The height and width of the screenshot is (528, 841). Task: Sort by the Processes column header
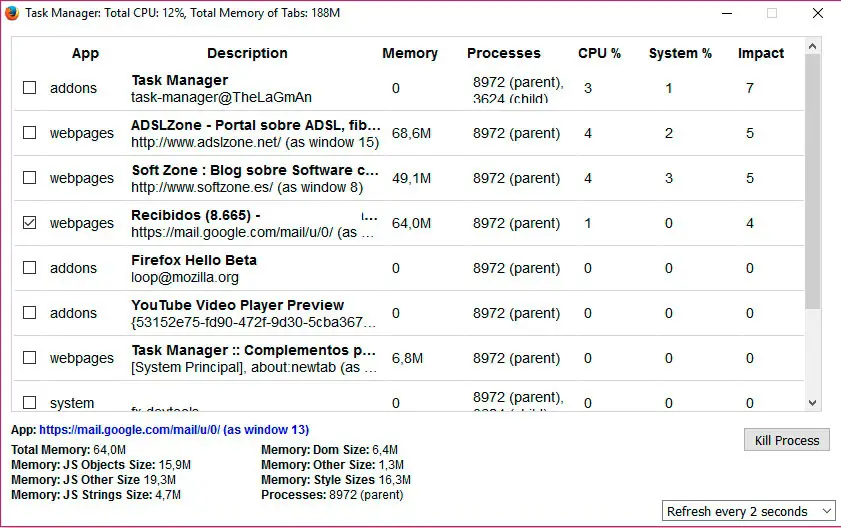pyautogui.click(x=504, y=53)
